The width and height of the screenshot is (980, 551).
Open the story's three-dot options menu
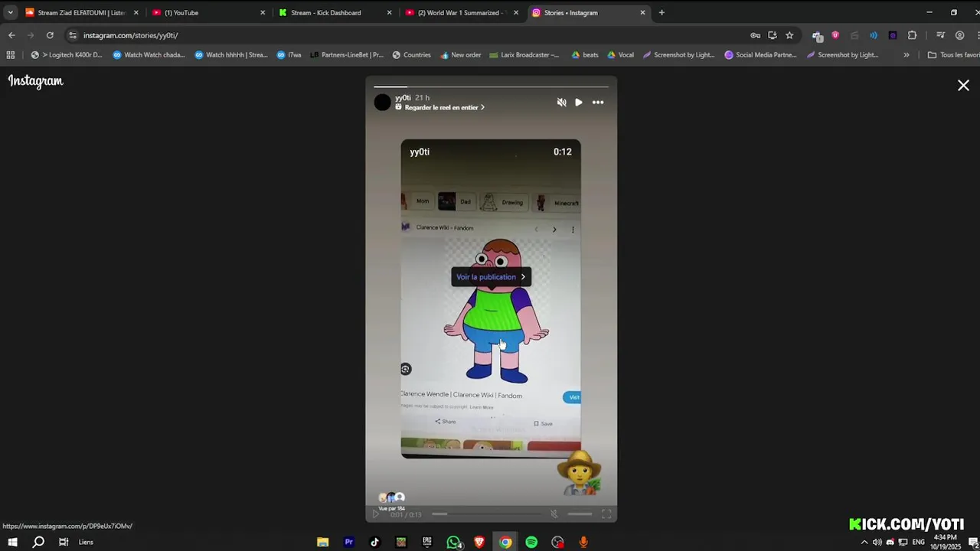[598, 103]
